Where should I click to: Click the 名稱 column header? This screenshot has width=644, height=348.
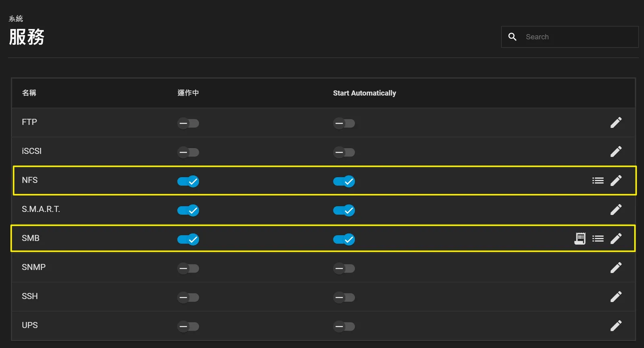[29, 93]
